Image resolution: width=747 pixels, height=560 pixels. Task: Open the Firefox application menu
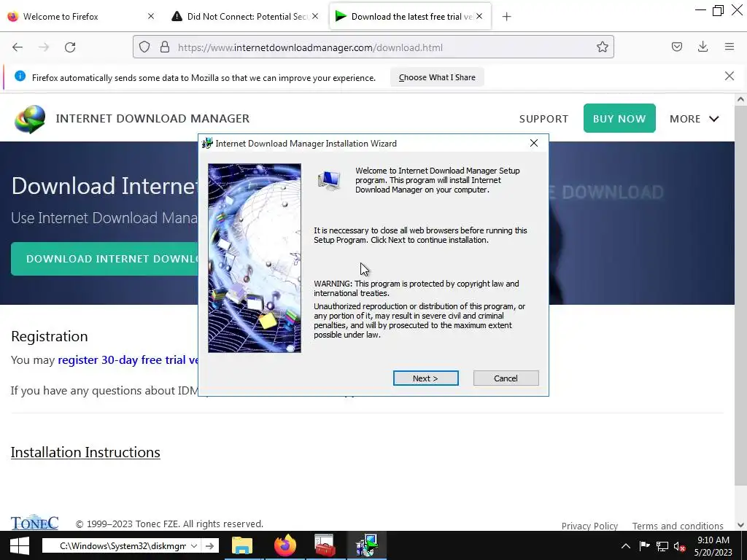[x=729, y=47]
